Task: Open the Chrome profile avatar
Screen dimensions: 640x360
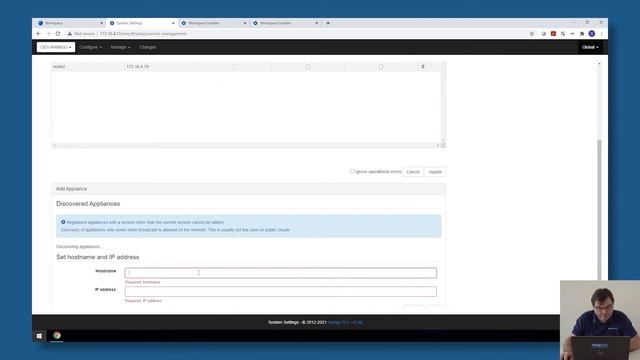Action: coord(592,34)
